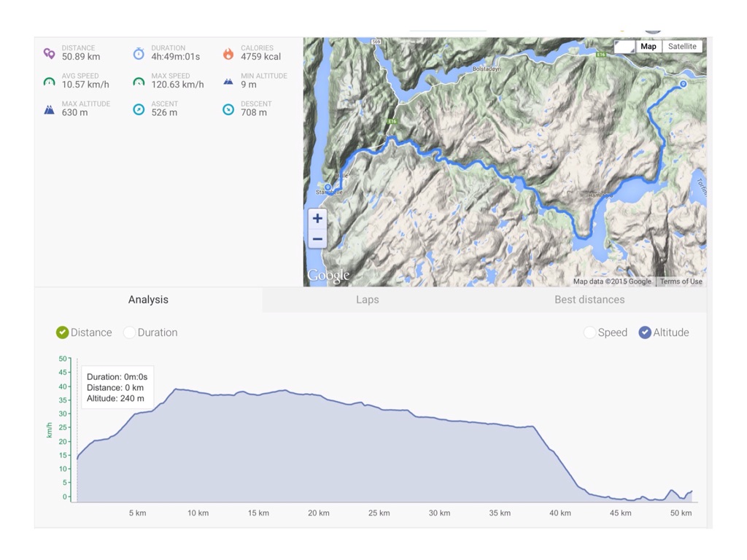Open the Laps tab

click(368, 300)
